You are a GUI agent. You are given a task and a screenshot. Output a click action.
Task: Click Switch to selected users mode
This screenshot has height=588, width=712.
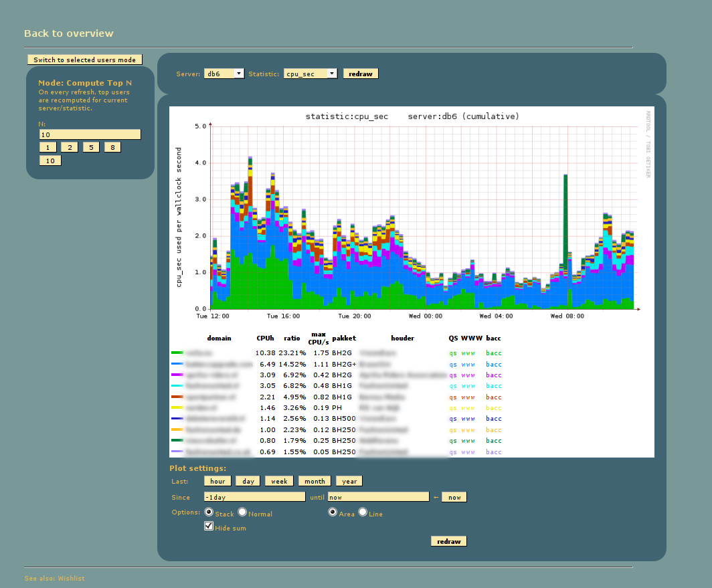[85, 59]
